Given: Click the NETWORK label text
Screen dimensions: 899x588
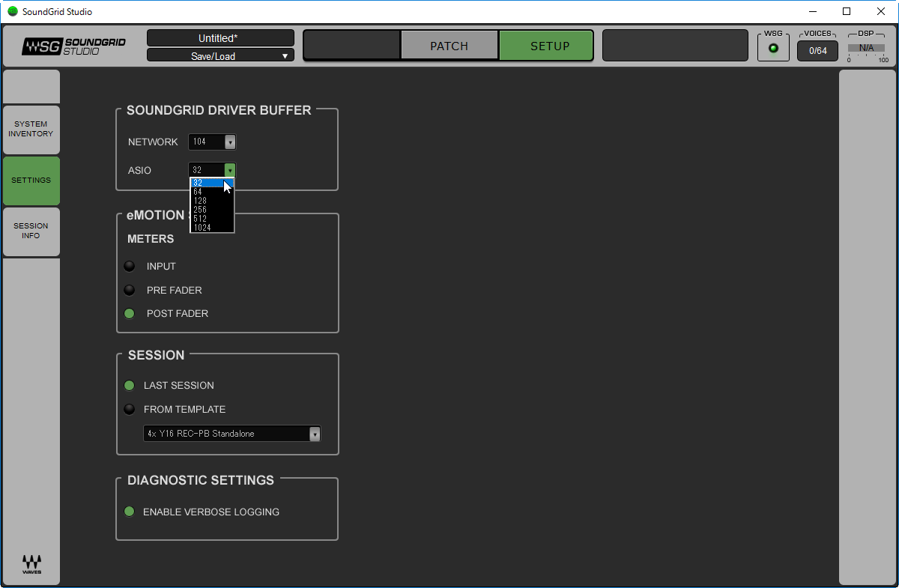Looking at the screenshot, I should pyautogui.click(x=153, y=142).
